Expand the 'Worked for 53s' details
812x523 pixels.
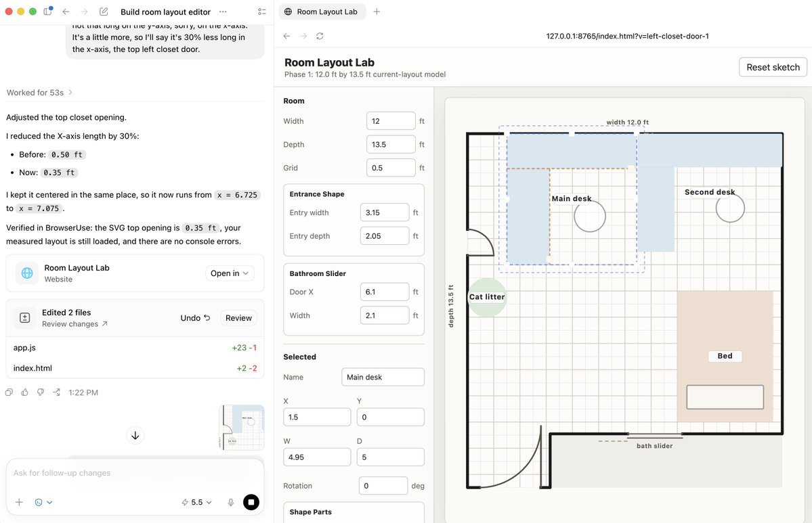tap(39, 93)
